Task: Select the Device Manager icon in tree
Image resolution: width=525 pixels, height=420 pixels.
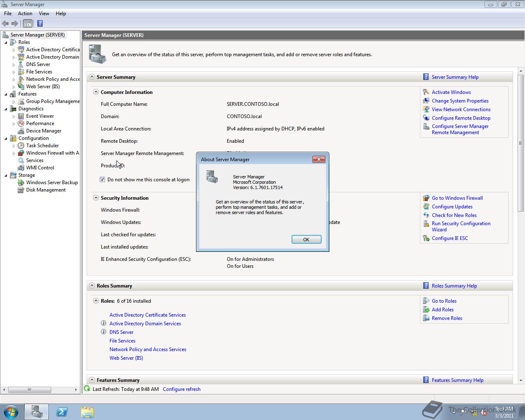Action: [x=21, y=131]
